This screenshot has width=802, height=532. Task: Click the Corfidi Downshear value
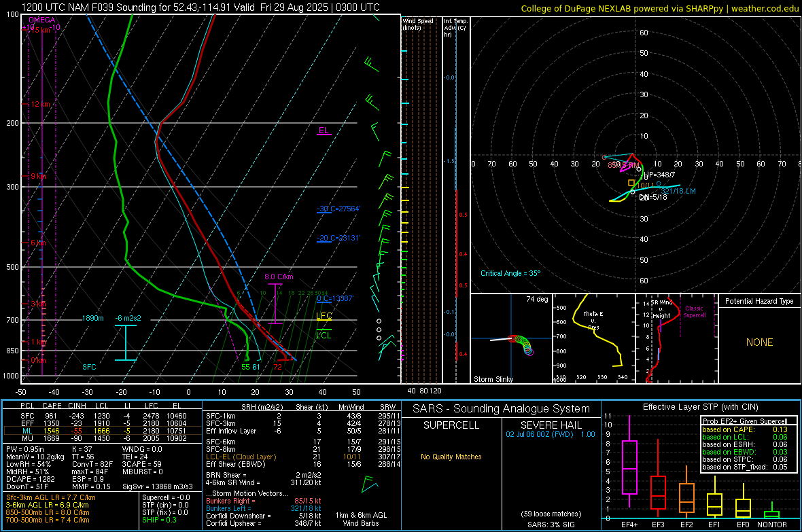[264, 516]
